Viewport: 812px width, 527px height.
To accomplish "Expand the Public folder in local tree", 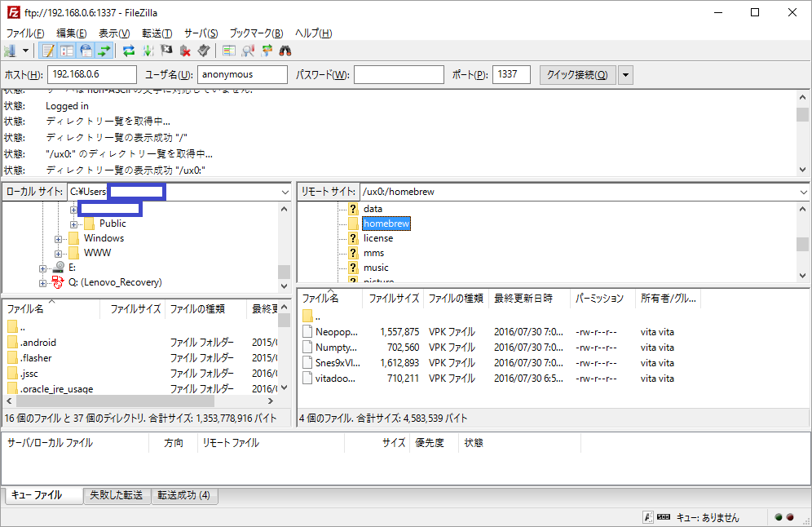I will (73, 224).
